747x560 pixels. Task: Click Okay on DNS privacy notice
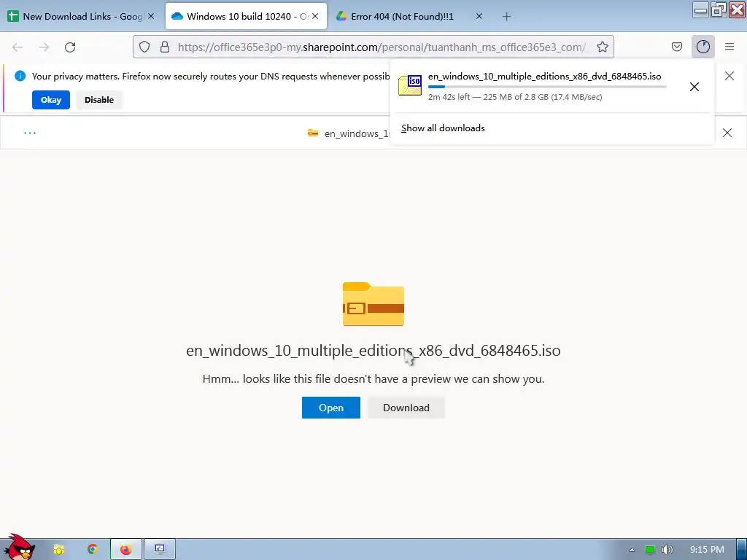[x=51, y=100]
